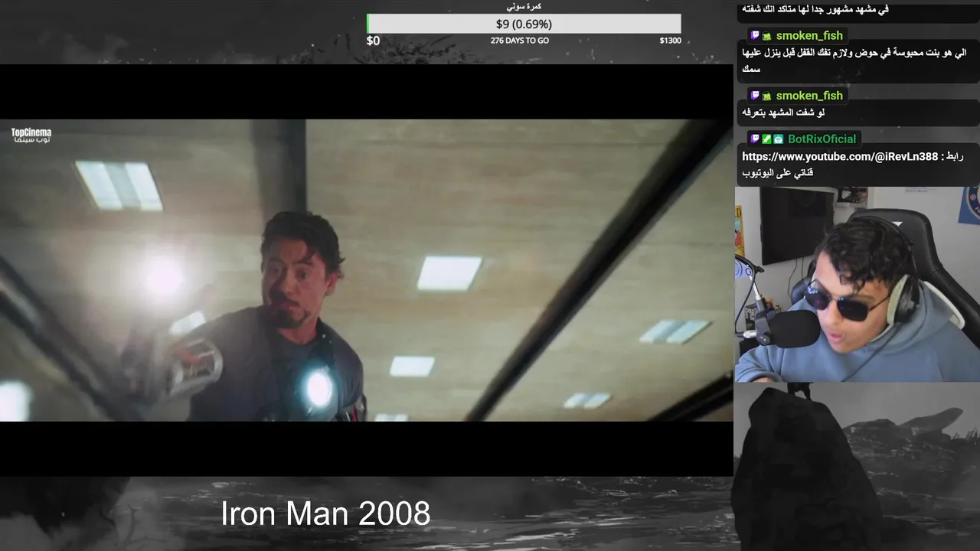Click the '276 DAYS TO GO' label
Screen dimensions: 980x551
click(x=520, y=41)
